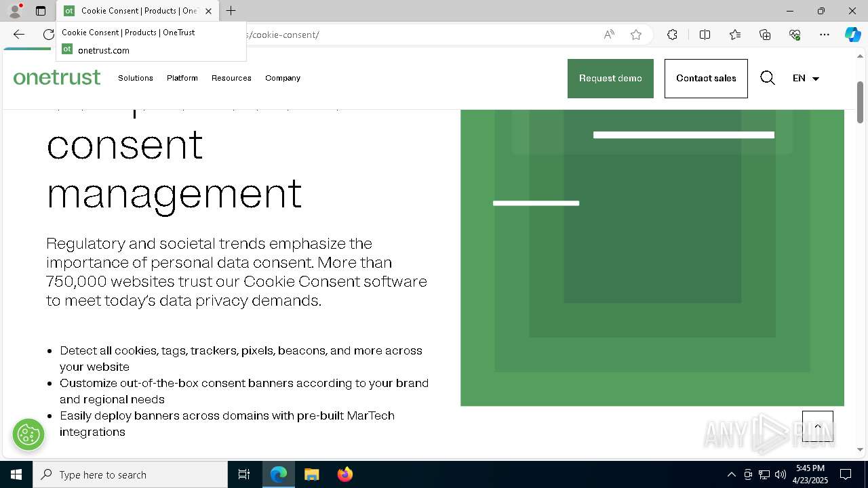Click the back-to-top arrow button
Screen dimensions: 868x488
(818, 426)
